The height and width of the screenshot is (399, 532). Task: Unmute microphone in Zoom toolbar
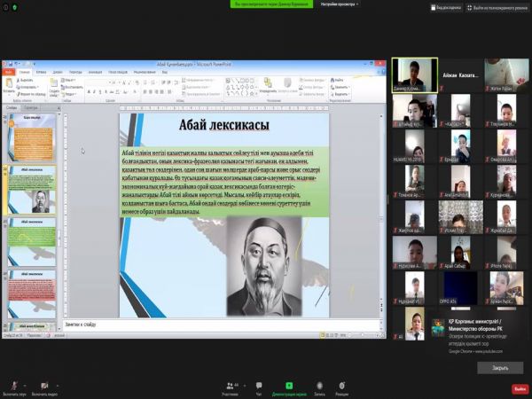click(x=13, y=386)
